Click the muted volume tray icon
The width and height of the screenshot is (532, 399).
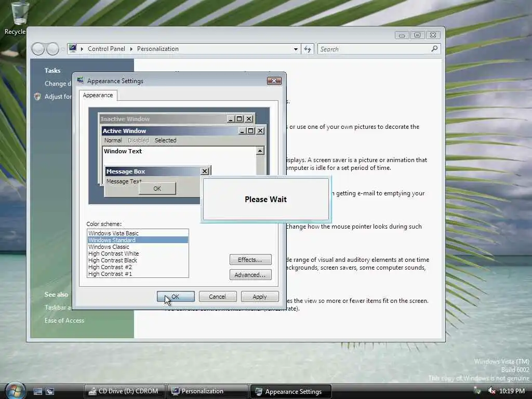(x=491, y=391)
